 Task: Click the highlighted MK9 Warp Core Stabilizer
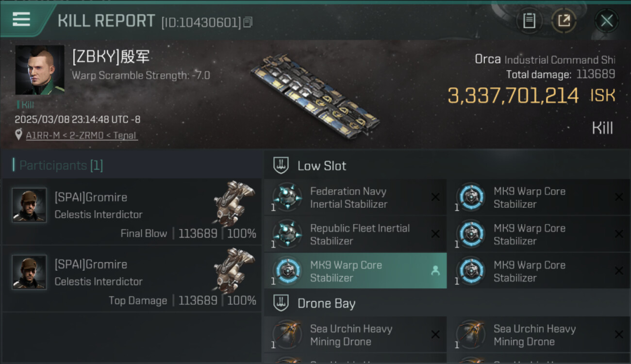346,271
